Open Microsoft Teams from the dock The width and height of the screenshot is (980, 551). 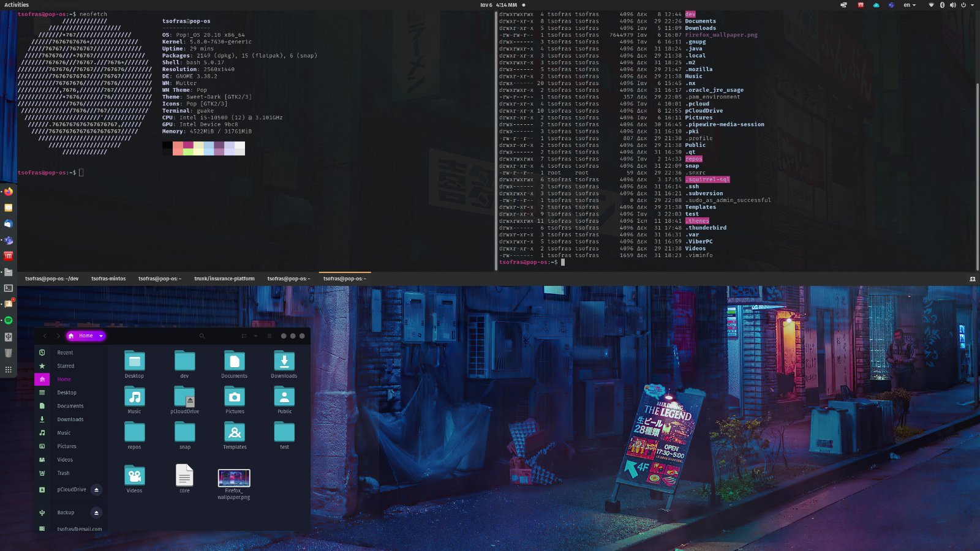[x=9, y=240]
